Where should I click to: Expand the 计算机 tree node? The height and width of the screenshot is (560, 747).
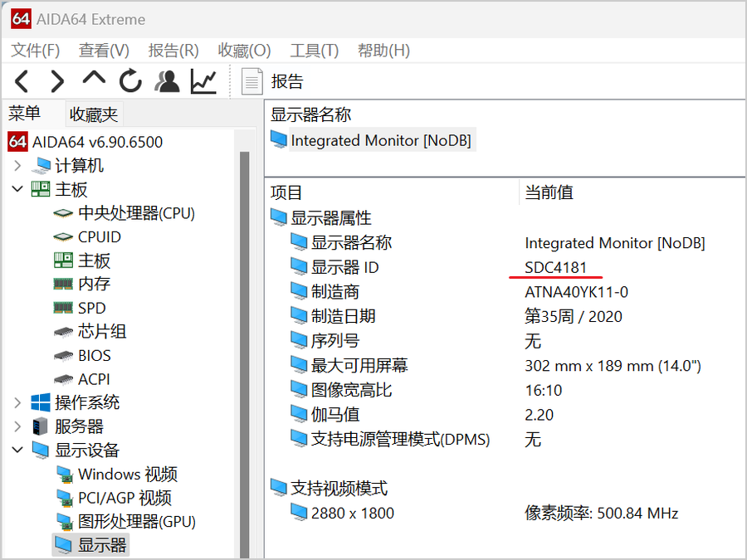coord(17,165)
